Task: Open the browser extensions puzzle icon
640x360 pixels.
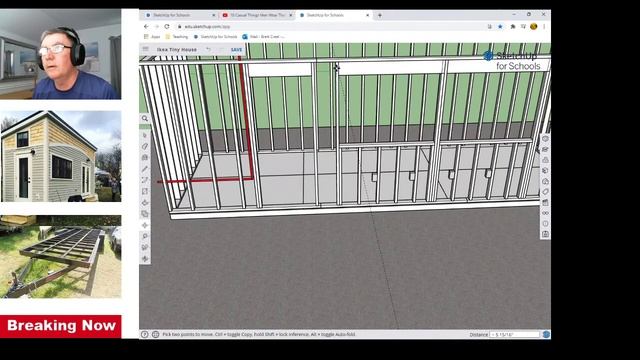Action: click(513, 27)
